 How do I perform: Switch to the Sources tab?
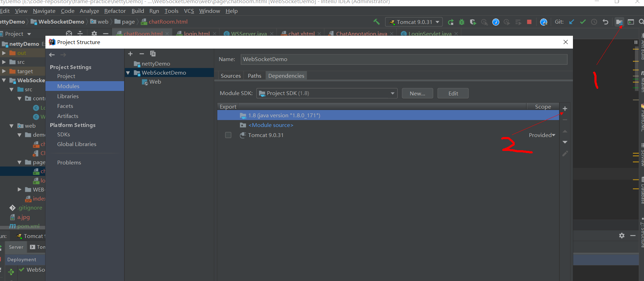[x=231, y=76]
